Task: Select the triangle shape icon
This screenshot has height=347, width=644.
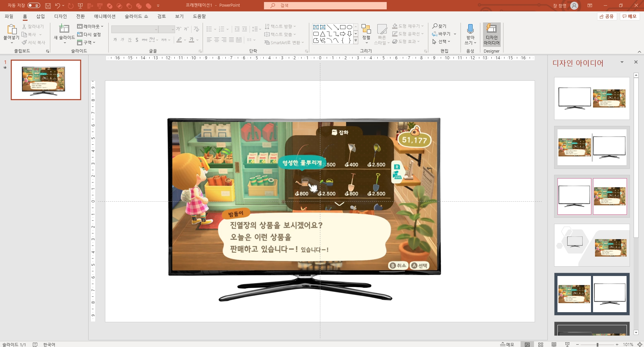Action: [x=323, y=34]
